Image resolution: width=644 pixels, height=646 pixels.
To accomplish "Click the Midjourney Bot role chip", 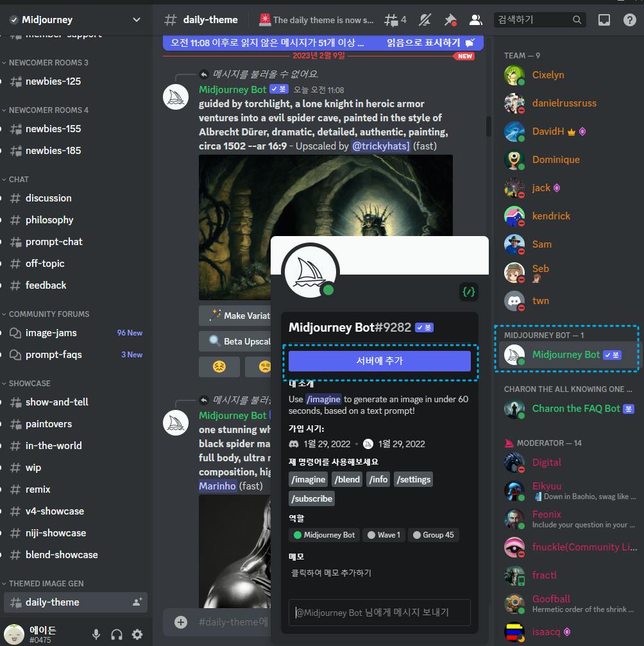I will coord(324,535).
